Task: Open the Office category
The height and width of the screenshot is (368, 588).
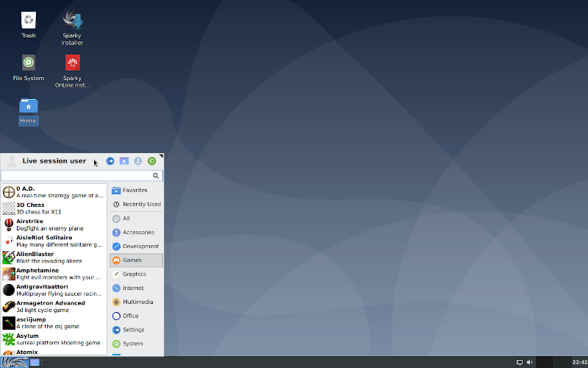Action: tap(137, 316)
